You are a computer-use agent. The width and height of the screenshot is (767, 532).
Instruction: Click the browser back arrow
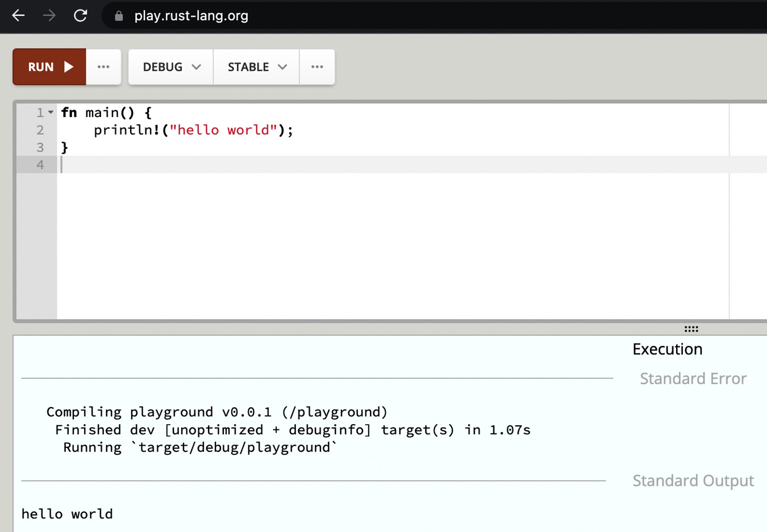[x=18, y=15]
